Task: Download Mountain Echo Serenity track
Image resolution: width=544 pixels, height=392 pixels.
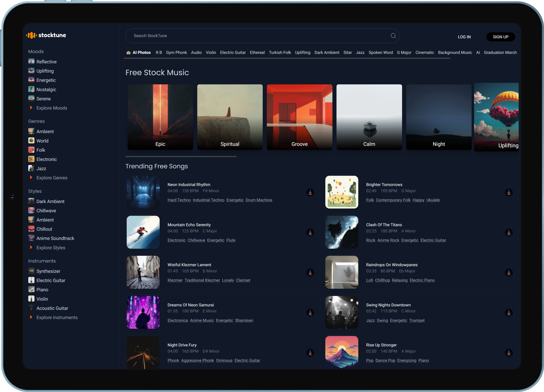Action: tap(310, 233)
